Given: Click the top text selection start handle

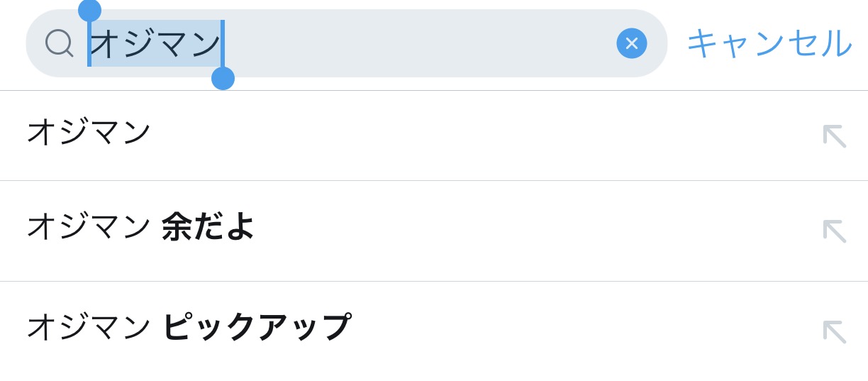Looking at the screenshot, I should (x=89, y=11).
